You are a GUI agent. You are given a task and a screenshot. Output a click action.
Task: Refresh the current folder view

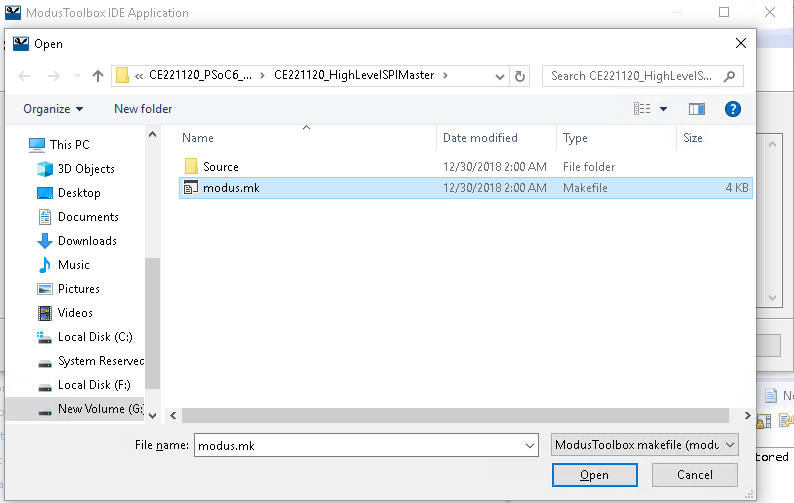point(520,76)
